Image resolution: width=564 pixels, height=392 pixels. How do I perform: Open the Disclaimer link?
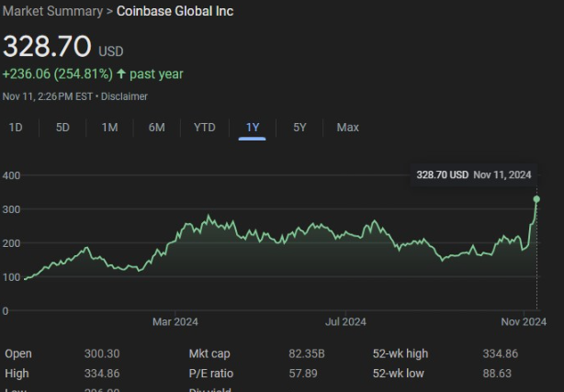pos(124,96)
